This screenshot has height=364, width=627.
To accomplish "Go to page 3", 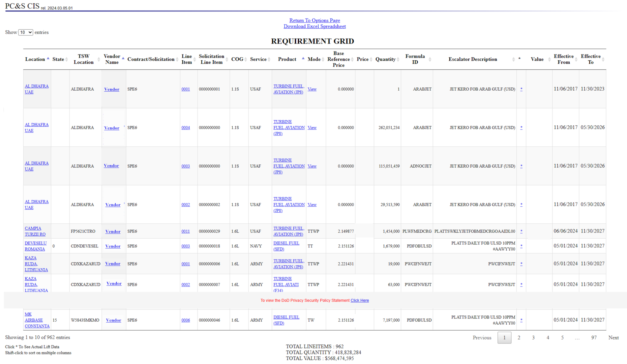I will (x=533, y=338).
